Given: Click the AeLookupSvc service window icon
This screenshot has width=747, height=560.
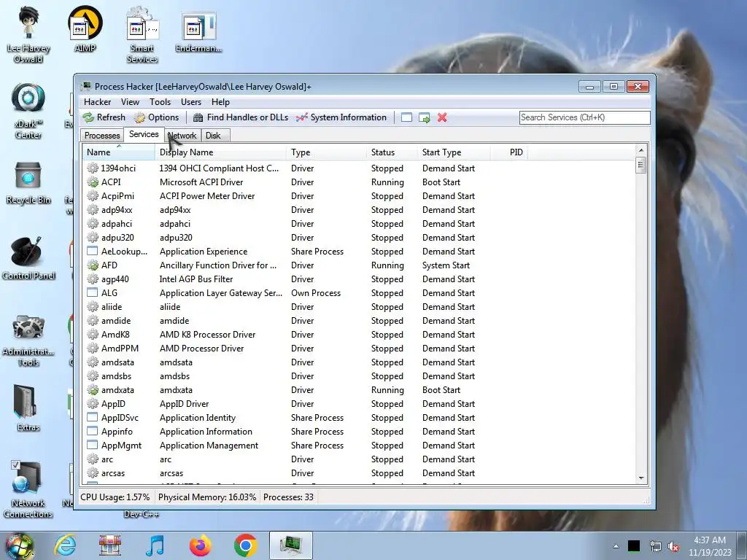Looking at the screenshot, I should pos(93,251).
